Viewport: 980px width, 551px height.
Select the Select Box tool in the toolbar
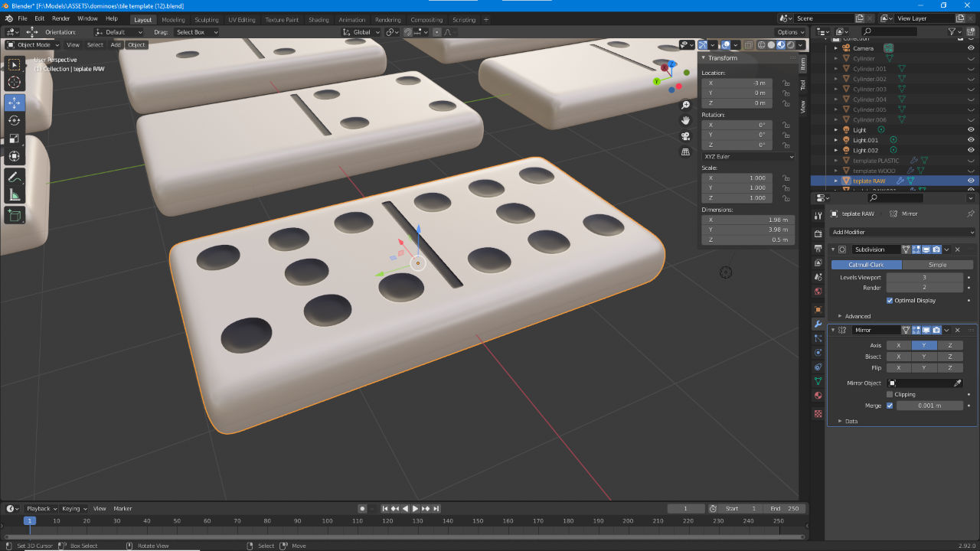point(15,65)
